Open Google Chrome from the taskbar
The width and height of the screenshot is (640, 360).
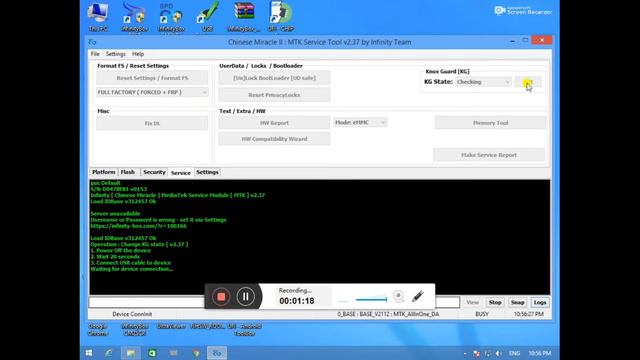point(196,353)
